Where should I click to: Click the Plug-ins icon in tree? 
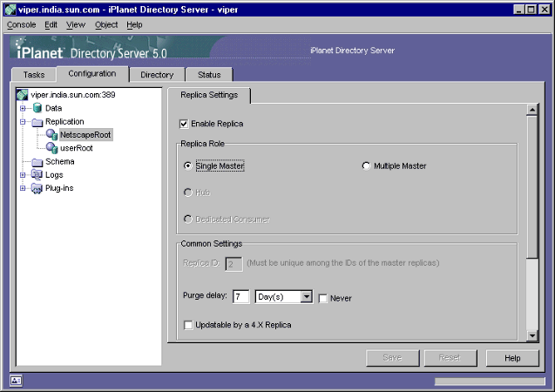click(x=37, y=188)
